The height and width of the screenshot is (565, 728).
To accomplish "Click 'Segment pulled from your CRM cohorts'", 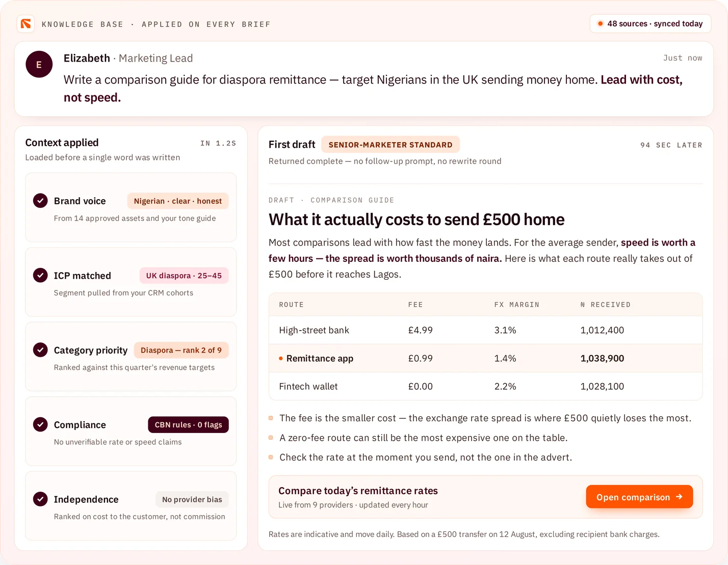I will click(123, 293).
